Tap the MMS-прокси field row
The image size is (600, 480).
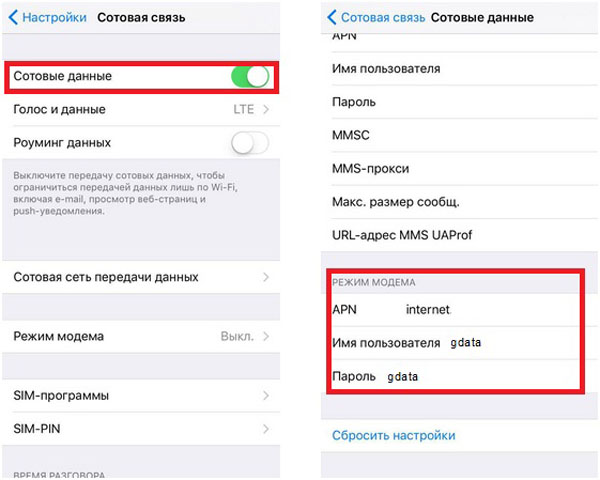[x=459, y=168]
